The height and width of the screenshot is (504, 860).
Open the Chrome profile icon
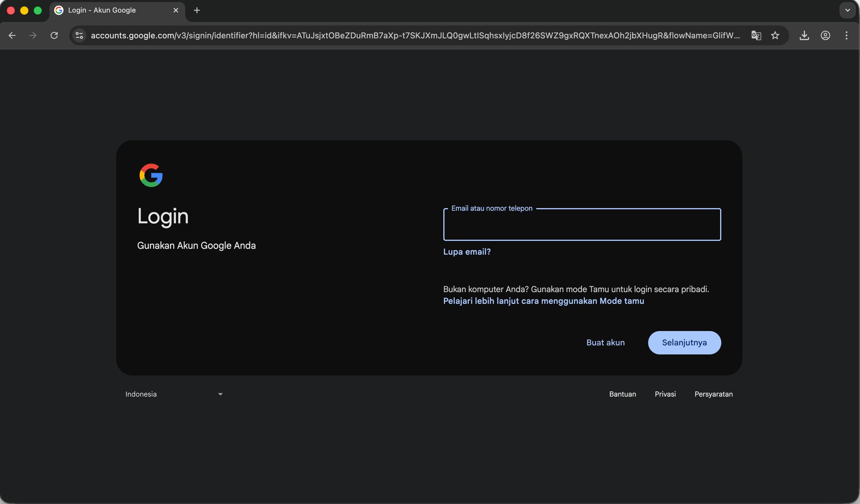click(825, 35)
